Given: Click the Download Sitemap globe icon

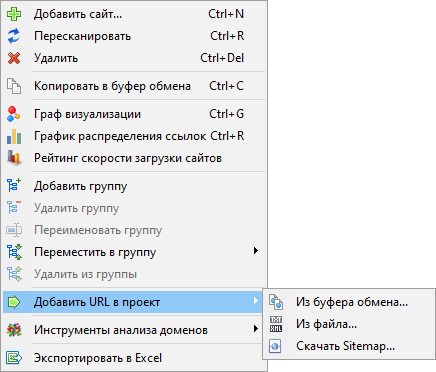Looking at the screenshot, I should tap(275, 346).
